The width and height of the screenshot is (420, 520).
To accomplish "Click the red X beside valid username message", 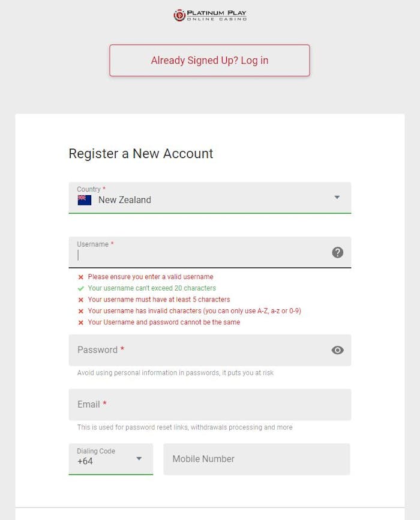I will click(81, 277).
